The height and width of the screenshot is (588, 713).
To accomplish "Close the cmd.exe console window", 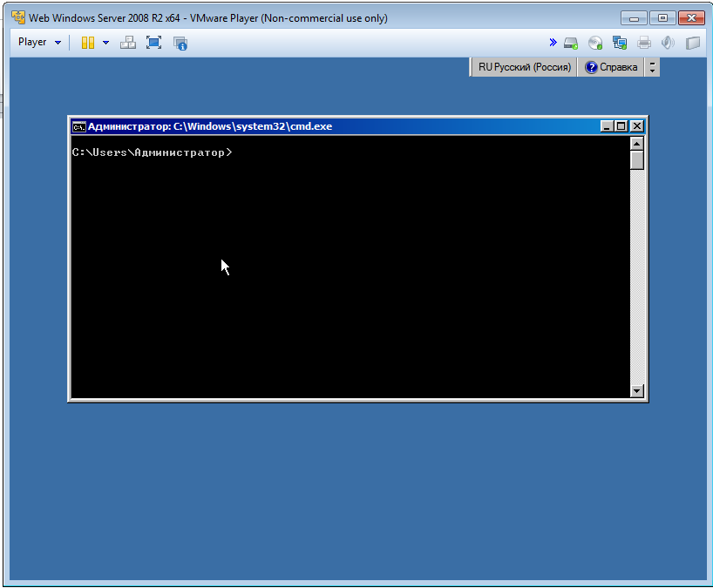I will coord(637,126).
